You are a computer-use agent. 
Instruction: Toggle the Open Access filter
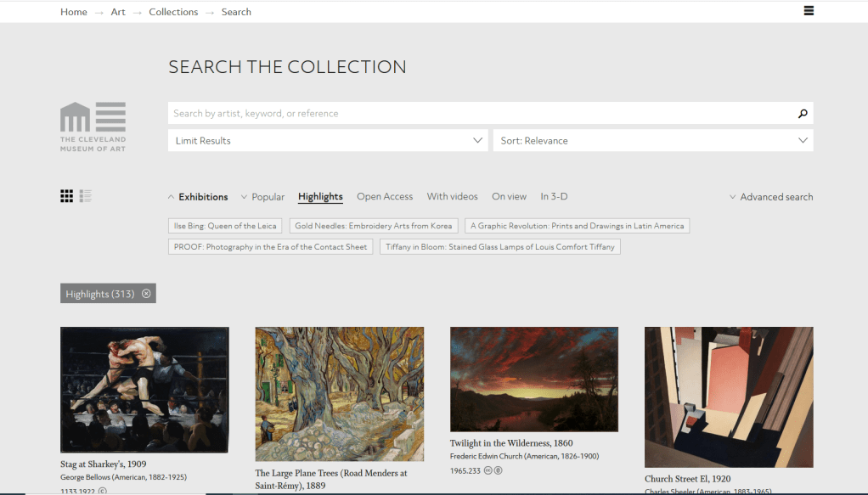pos(385,197)
